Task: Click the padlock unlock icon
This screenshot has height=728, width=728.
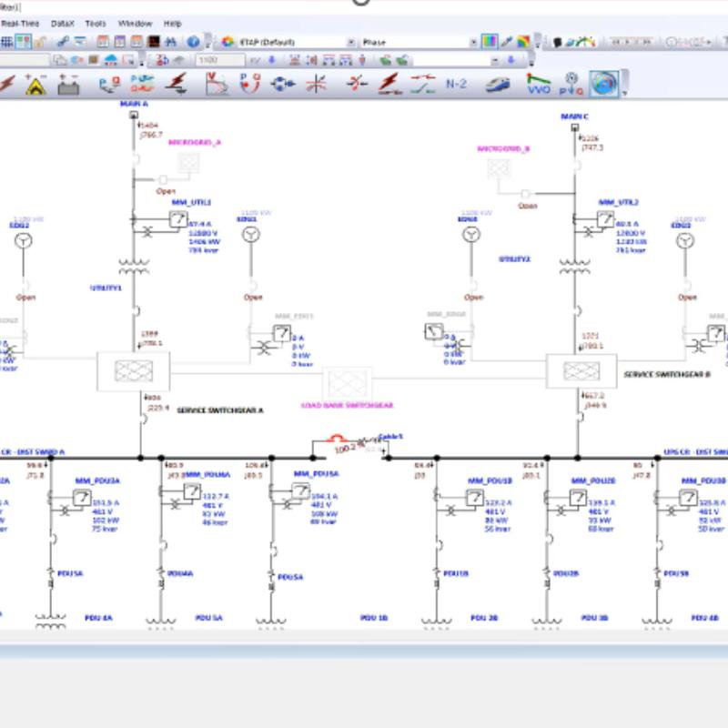Action: (40, 42)
